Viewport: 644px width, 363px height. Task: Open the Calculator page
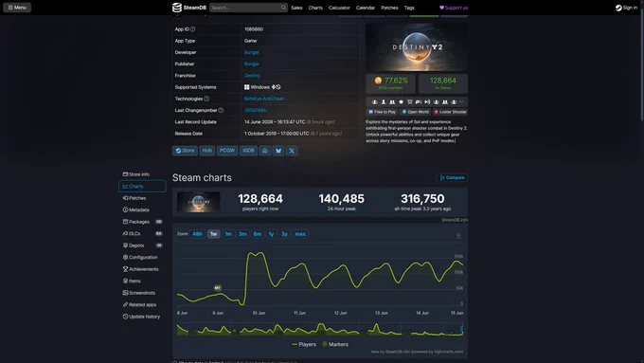pyautogui.click(x=339, y=8)
